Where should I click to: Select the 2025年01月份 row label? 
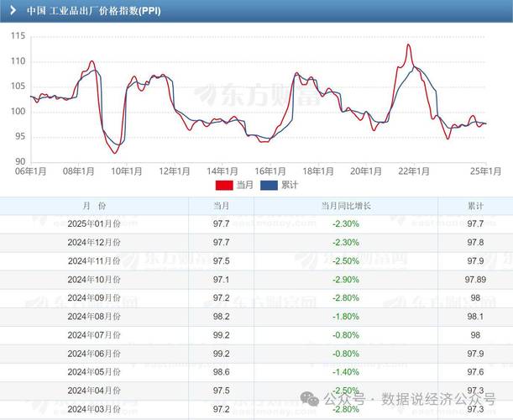click(94, 224)
